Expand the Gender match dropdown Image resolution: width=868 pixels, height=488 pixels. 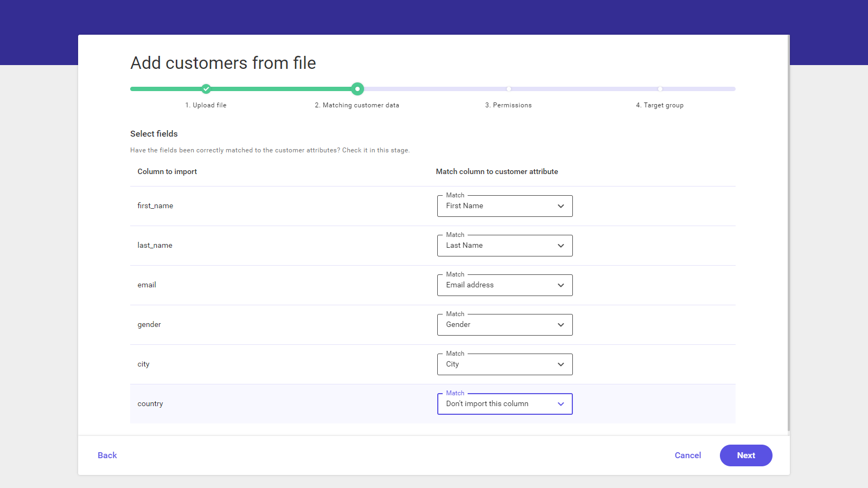coord(505,325)
